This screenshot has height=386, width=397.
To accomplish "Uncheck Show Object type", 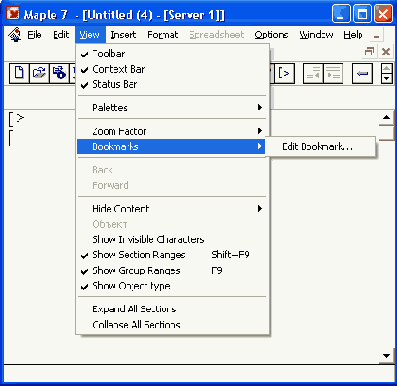I will [x=172, y=286].
